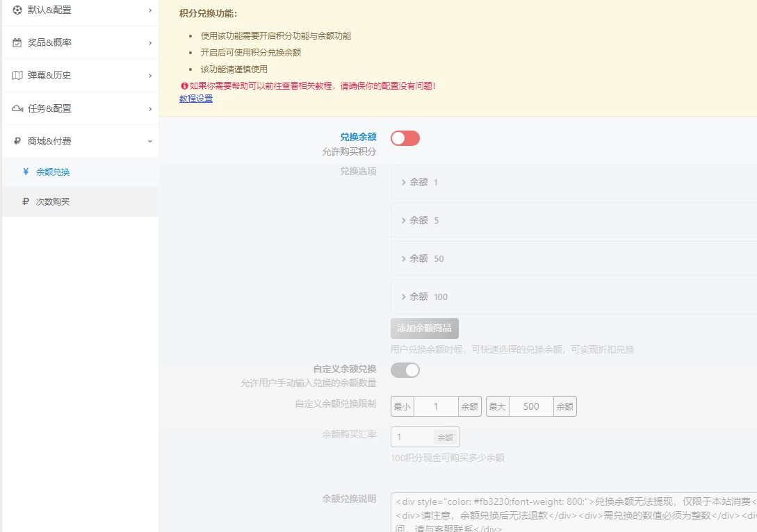Expand the 余额 1 option
Viewport: 757px width, 532px height.
click(x=423, y=182)
